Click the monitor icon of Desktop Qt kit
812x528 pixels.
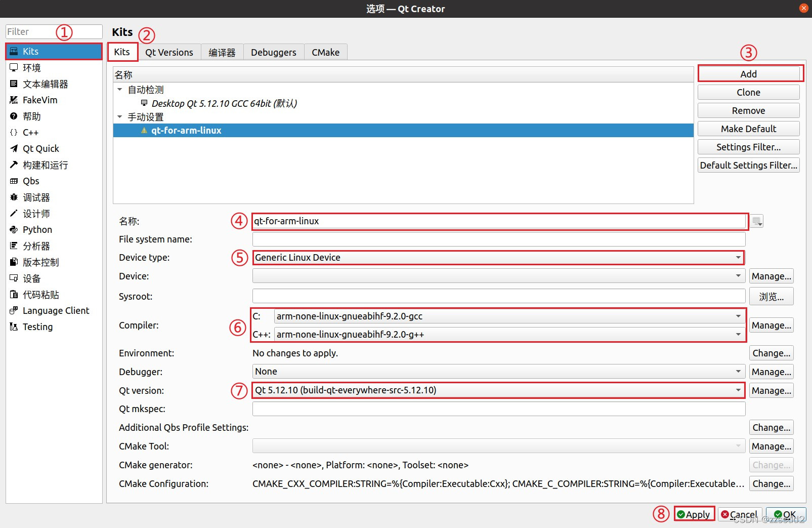point(144,103)
